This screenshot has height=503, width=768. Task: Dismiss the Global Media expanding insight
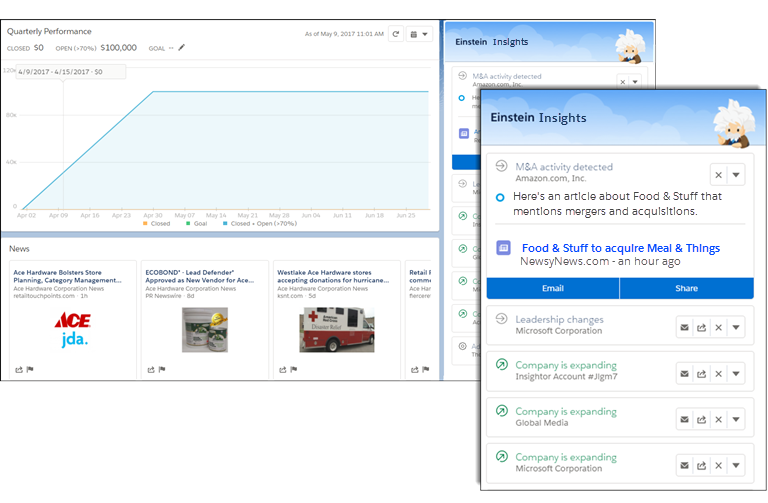(x=719, y=419)
